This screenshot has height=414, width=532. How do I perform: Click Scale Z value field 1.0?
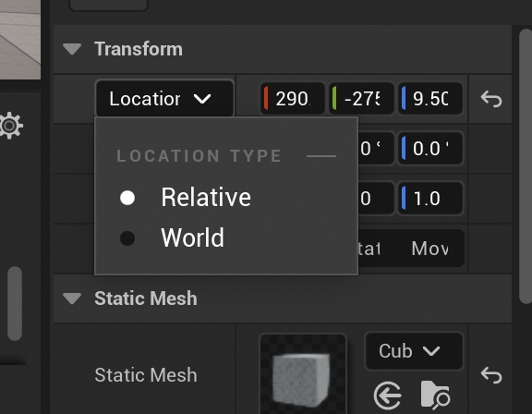[430, 199]
